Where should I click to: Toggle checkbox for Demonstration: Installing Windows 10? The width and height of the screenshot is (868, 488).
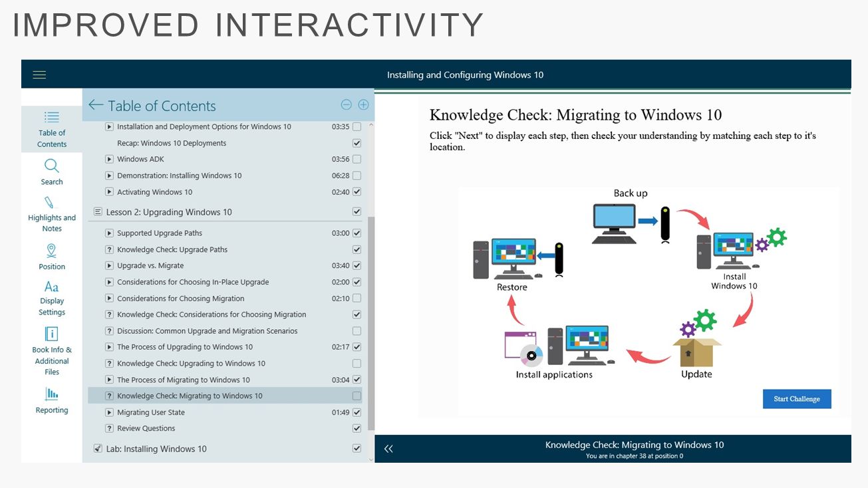(x=357, y=176)
